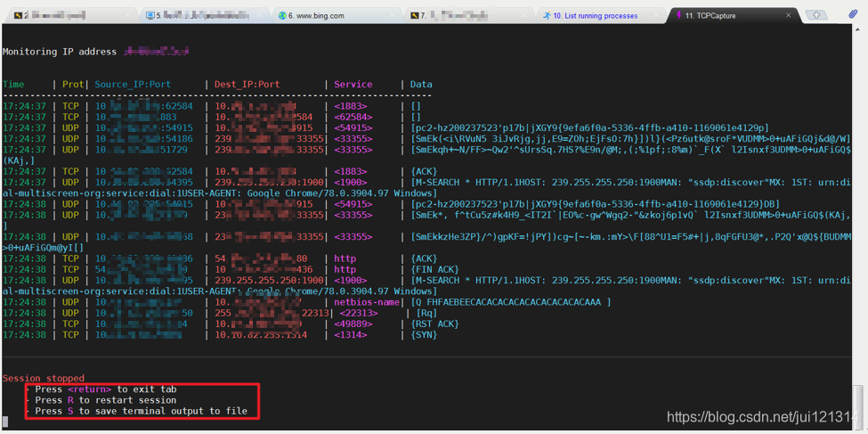Click the 'Time' column header

[14, 85]
